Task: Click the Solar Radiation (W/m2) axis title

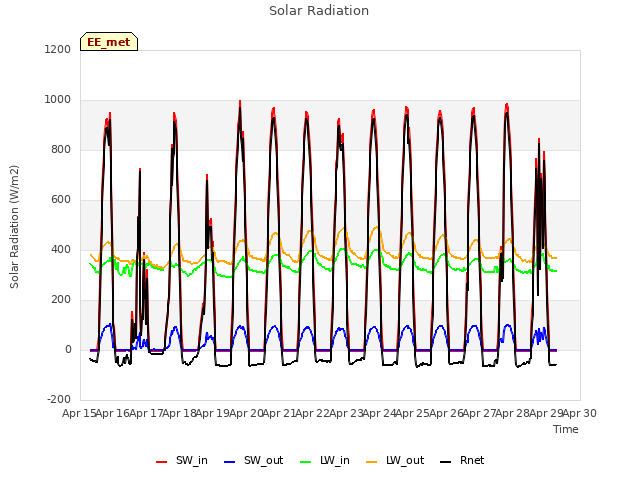Action: click(x=14, y=227)
